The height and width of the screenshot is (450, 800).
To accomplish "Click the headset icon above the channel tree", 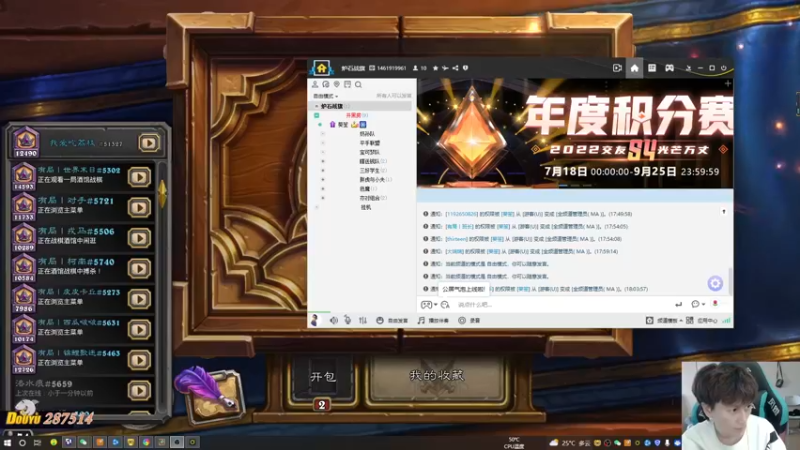I will pos(326,84).
